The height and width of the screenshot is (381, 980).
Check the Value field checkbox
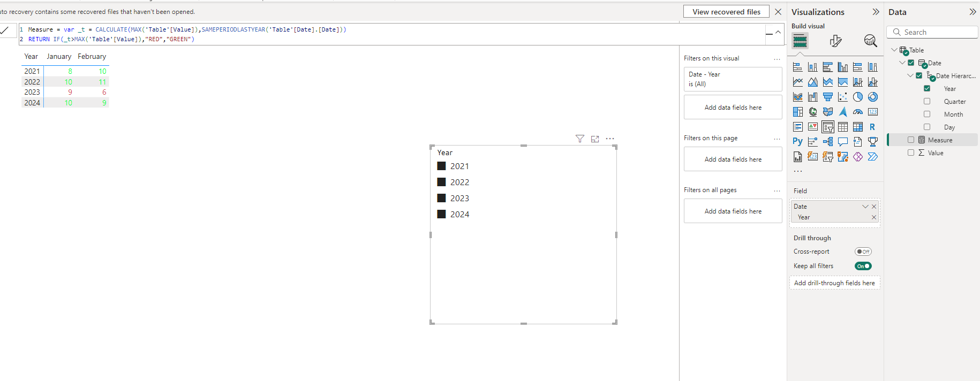(911, 153)
